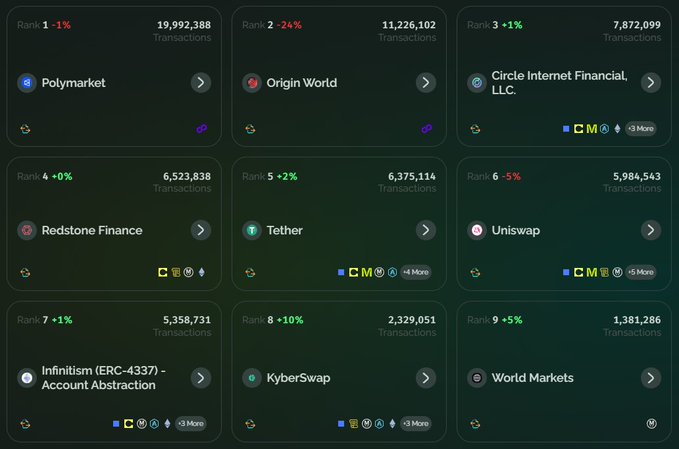Click the yellow C chain icon on Redstone Finance card
The image size is (679, 449).
point(163,272)
